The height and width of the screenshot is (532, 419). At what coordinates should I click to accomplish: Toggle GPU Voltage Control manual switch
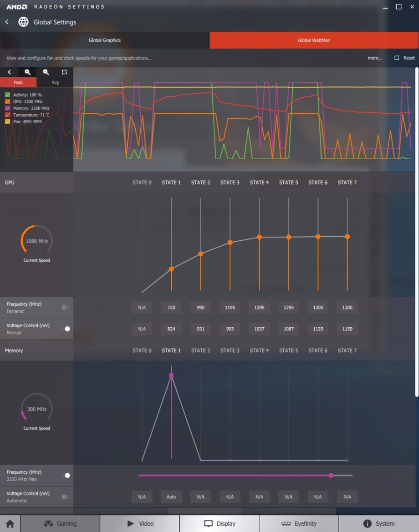pyautogui.click(x=66, y=329)
